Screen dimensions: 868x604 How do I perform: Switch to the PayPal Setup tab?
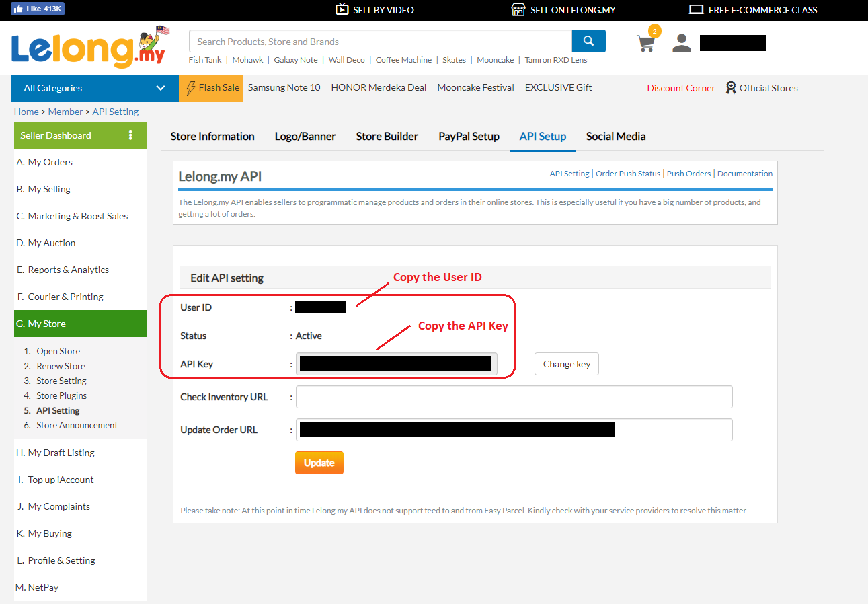tap(469, 137)
